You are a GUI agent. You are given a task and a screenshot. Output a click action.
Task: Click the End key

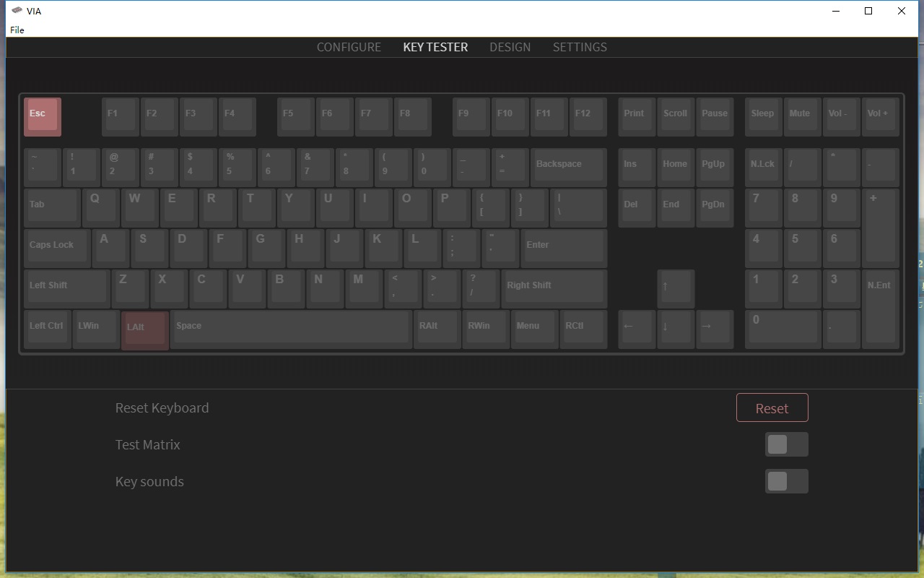676,208
